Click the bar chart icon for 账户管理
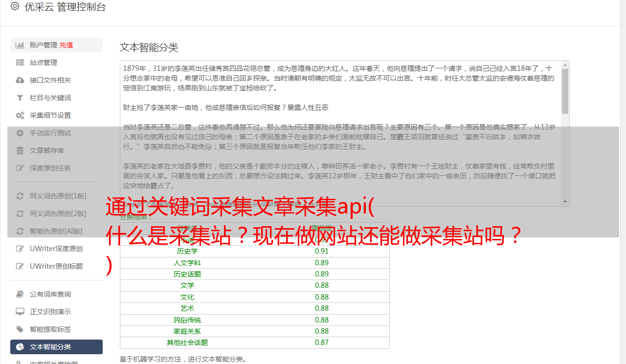This screenshot has width=626, height=364. [x=20, y=45]
